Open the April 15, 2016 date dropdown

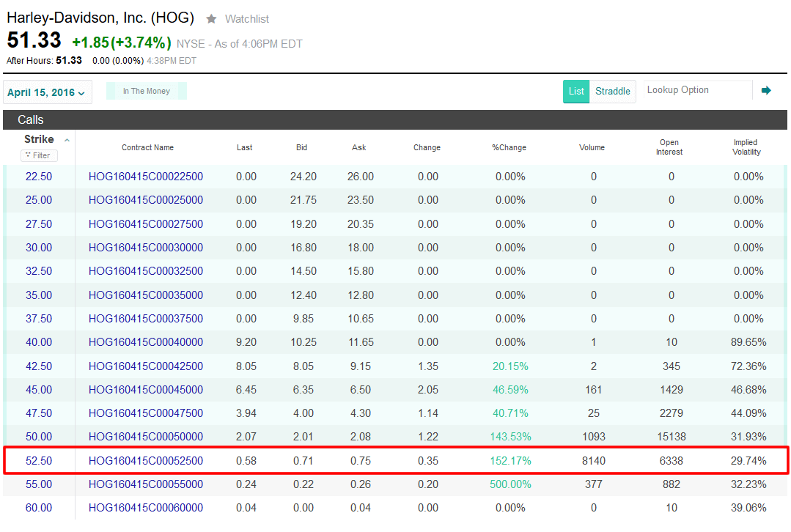(47, 92)
